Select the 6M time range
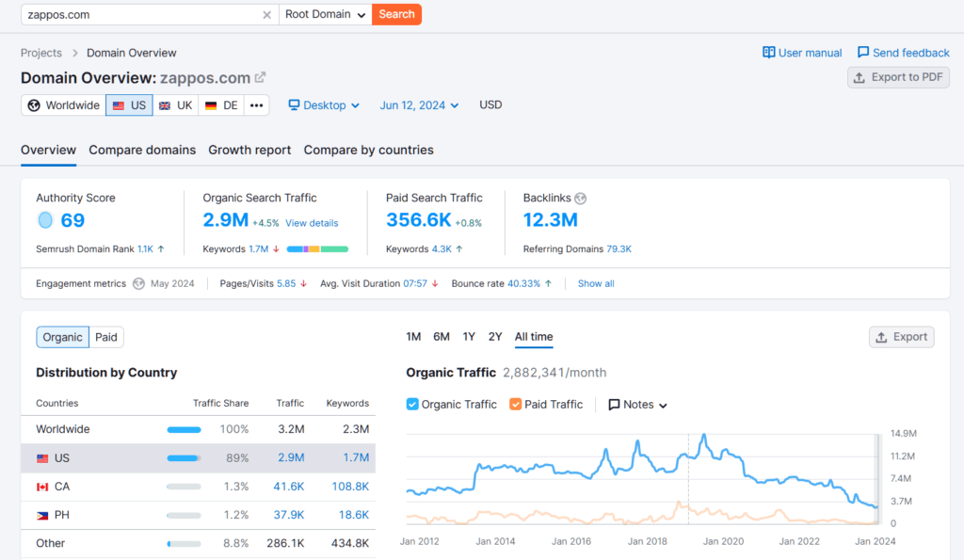This screenshot has height=560, width=964. (442, 336)
